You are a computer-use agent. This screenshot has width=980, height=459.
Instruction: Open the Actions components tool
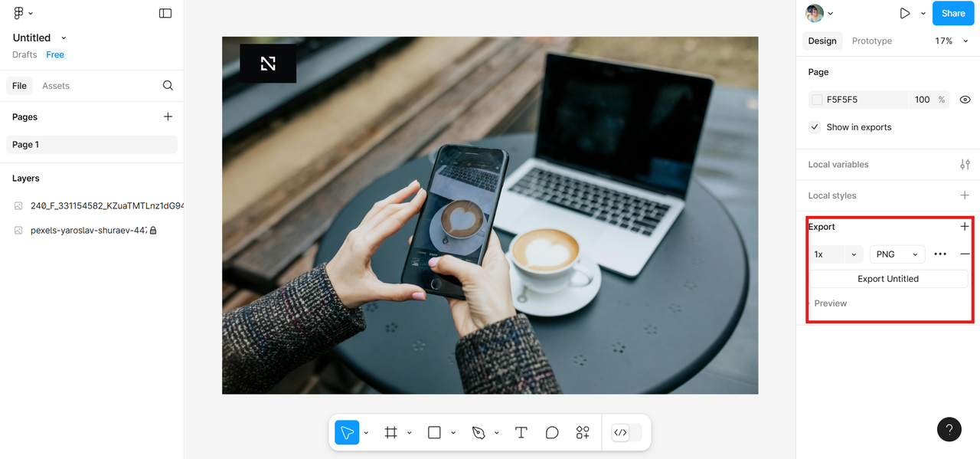(583, 433)
